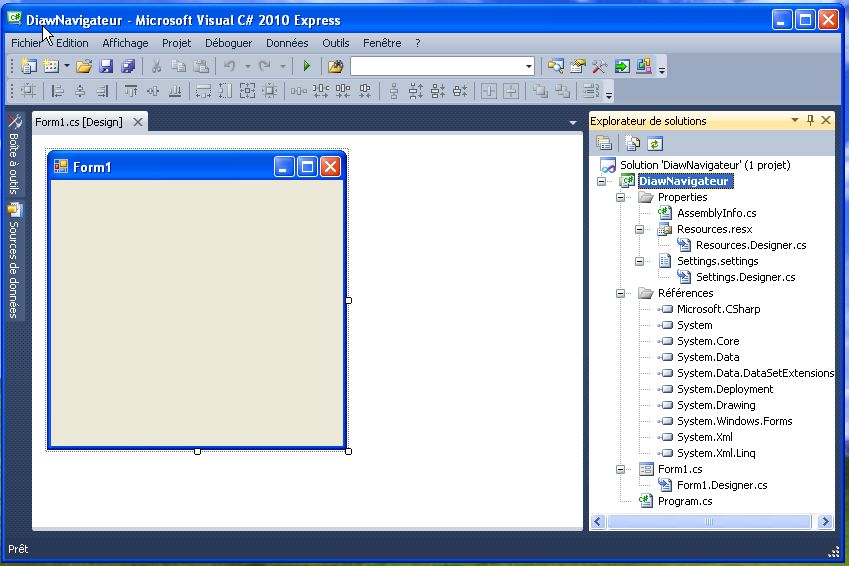Open the Undo history dropdown arrow

pos(247,66)
